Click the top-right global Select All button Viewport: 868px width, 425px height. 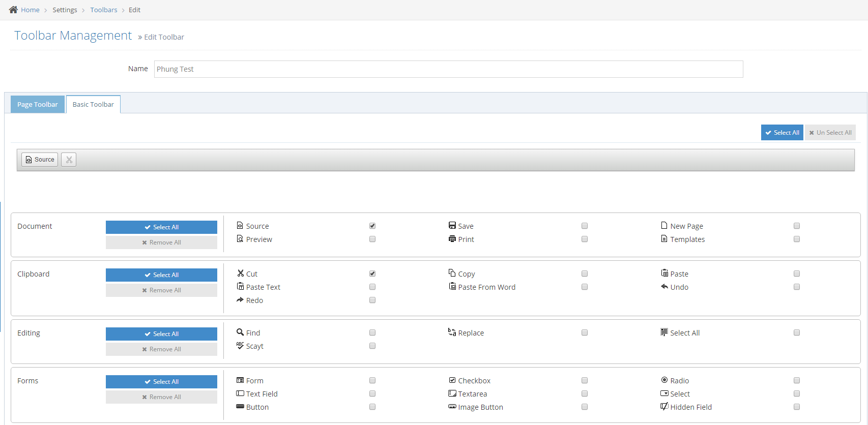coord(782,132)
